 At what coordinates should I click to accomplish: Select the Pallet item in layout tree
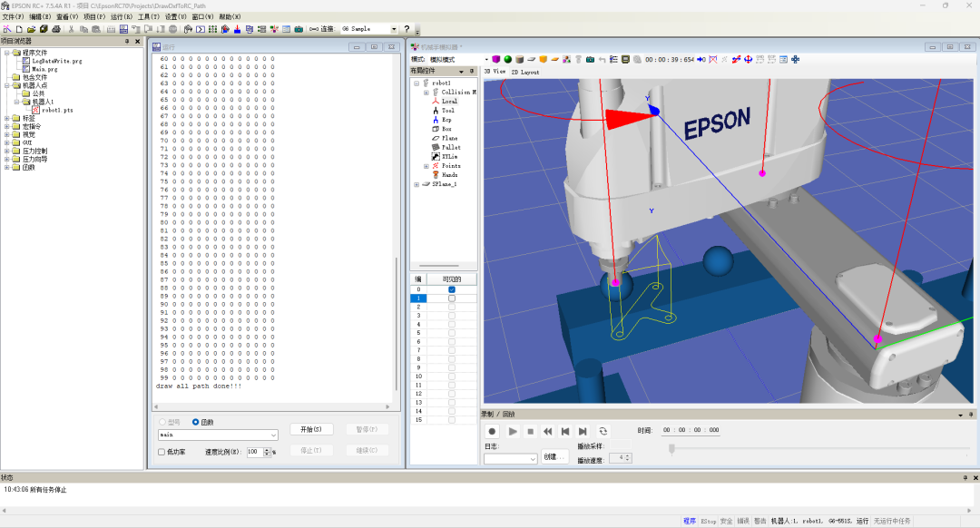[x=451, y=148]
